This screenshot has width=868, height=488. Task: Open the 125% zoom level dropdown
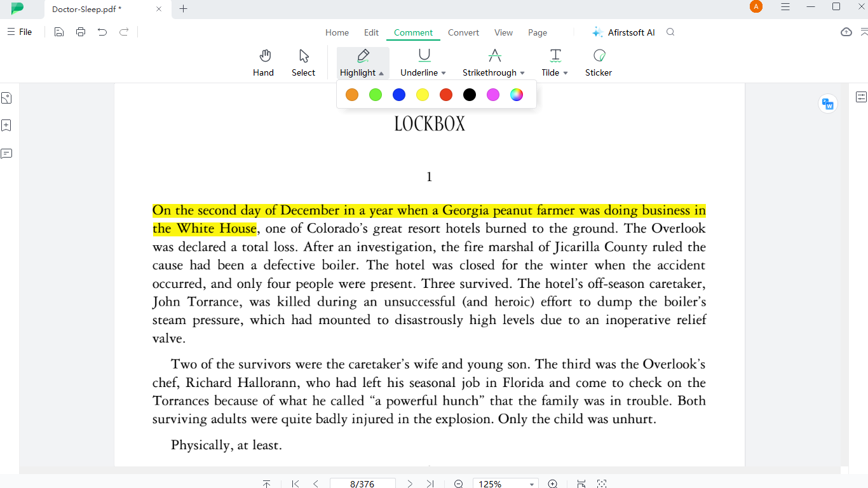532,484
